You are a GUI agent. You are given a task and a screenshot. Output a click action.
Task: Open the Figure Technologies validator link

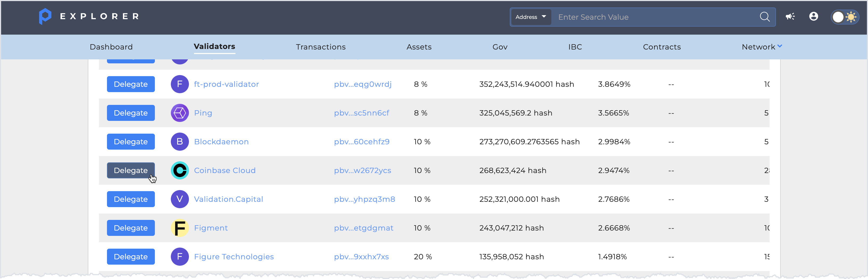(x=234, y=257)
